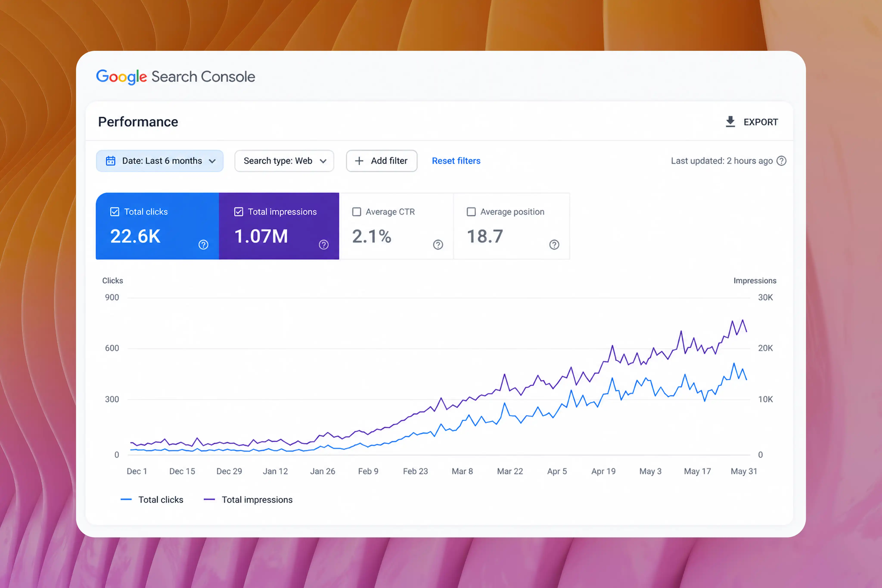This screenshot has width=882, height=588.
Task: Click the Dec 29 axis label
Action: click(229, 471)
